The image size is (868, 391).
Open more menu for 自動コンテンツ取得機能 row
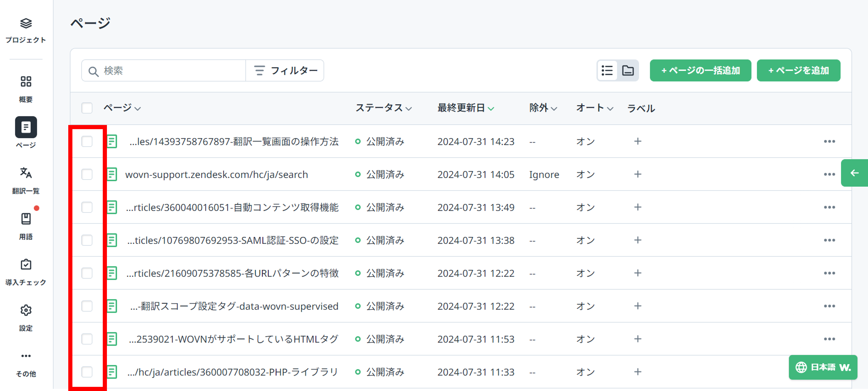click(829, 207)
